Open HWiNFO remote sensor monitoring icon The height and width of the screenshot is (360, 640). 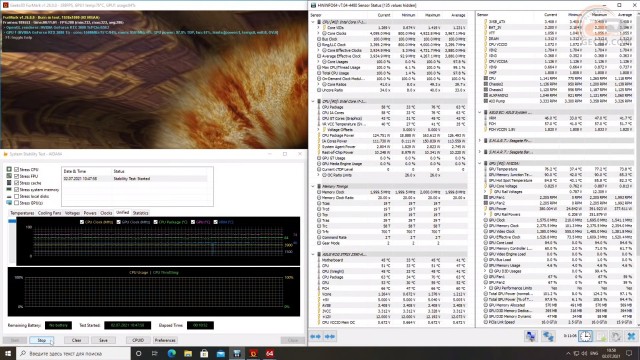531,336
